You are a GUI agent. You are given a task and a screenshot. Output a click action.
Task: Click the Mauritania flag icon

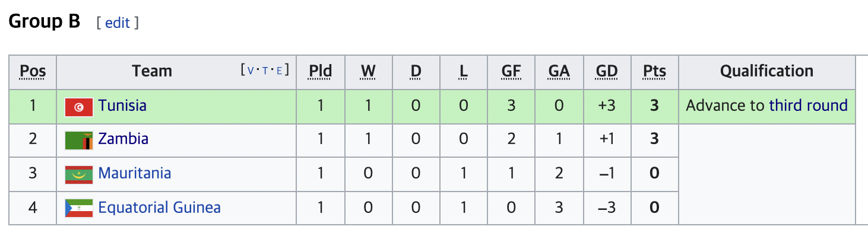tap(79, 175)
